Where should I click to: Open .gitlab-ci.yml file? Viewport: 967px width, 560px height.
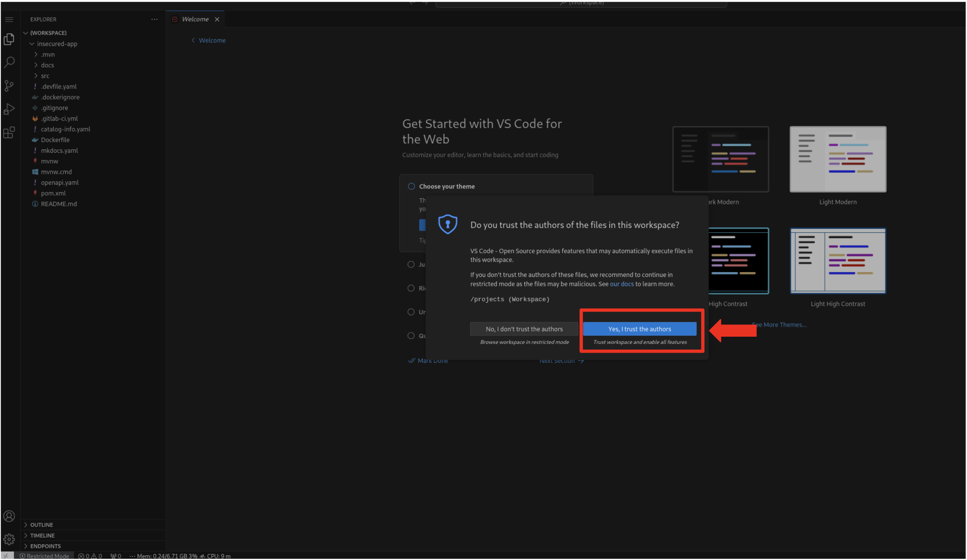coord(59,119)
